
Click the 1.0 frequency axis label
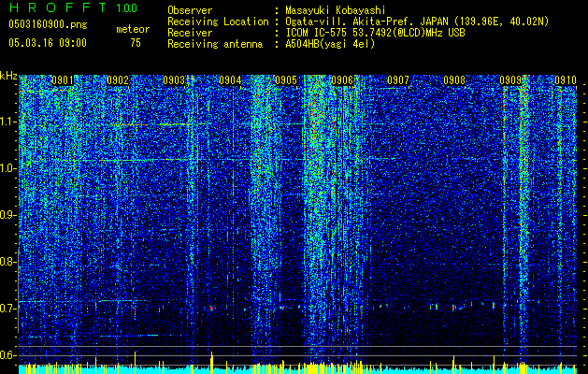[8, 168]
